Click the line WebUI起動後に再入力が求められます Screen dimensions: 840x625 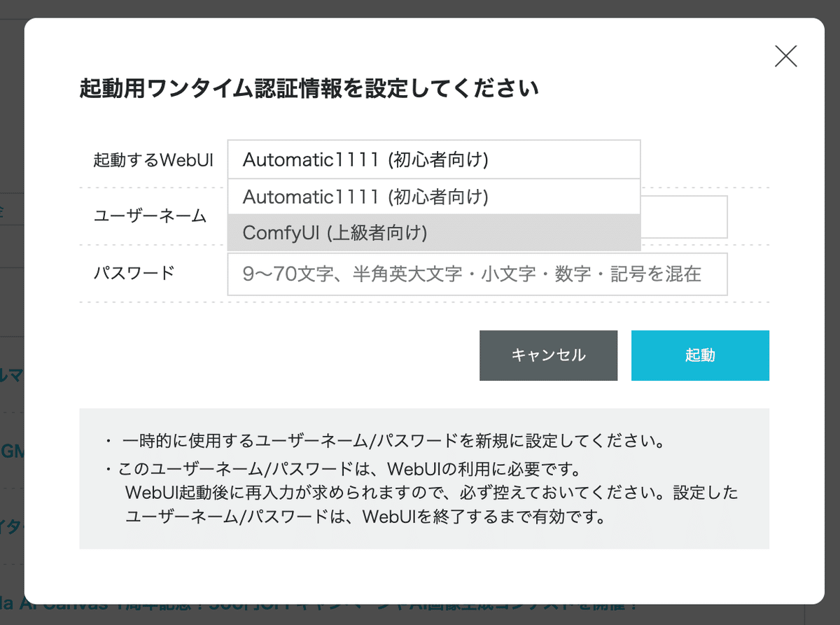(432, 493)
